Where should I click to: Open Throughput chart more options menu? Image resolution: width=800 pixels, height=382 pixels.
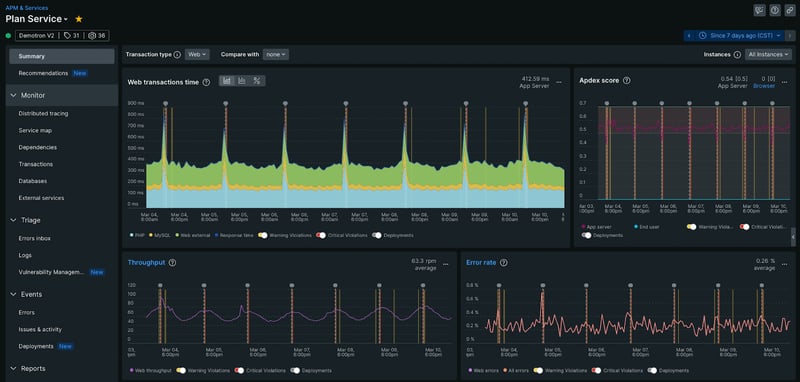click(x=445, y=264)
